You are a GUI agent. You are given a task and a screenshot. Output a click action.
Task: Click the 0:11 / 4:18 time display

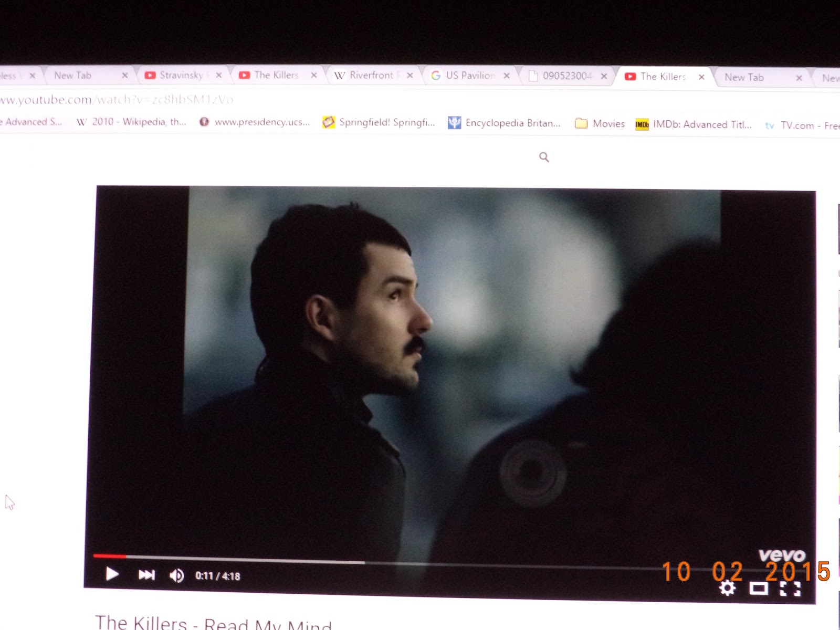(218, 576)
